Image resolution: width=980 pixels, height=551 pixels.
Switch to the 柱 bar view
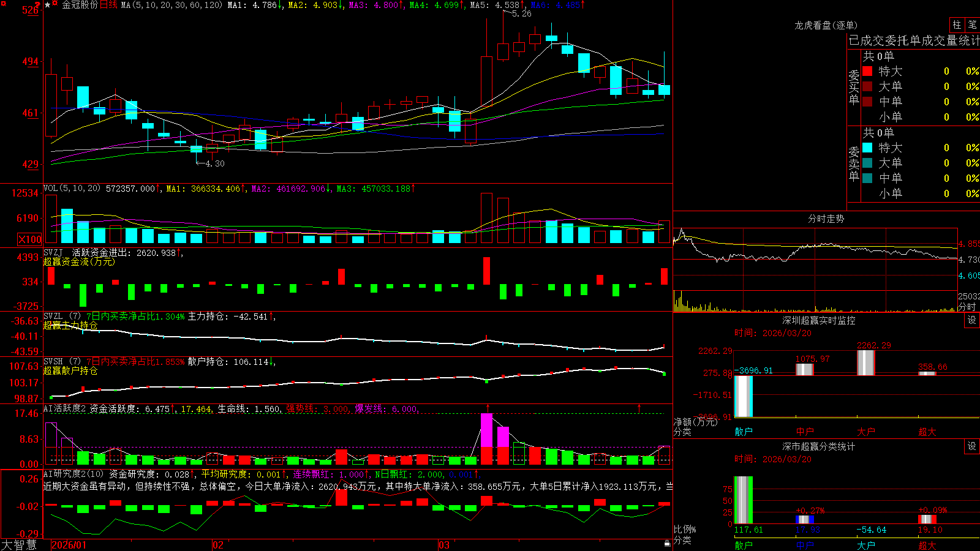(x=957, y=25)
